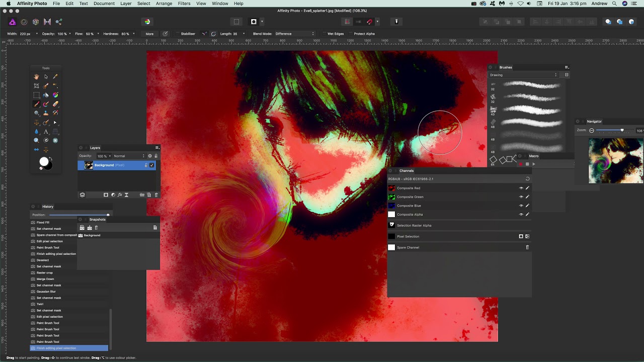Choose the Liquify Twirl swirl tool

coord(46,141)
